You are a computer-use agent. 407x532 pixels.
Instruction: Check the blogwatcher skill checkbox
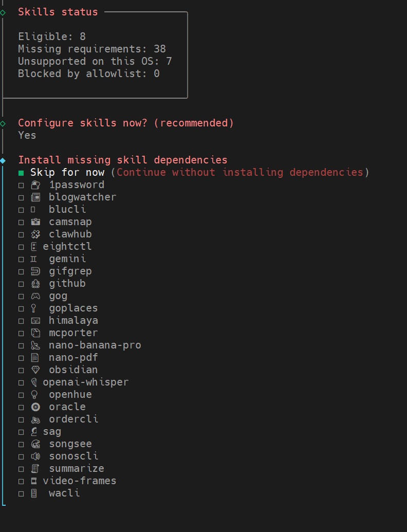click(x=21, y=198)
